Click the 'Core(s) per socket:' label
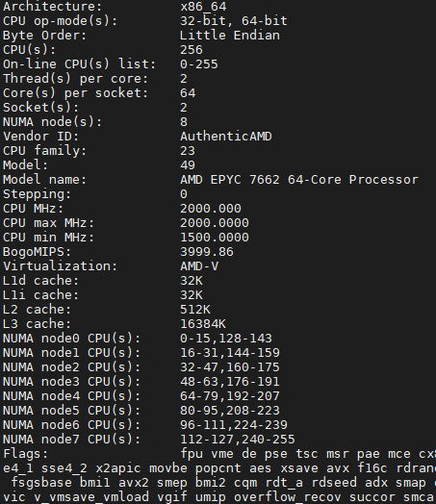 click(76, 93)
